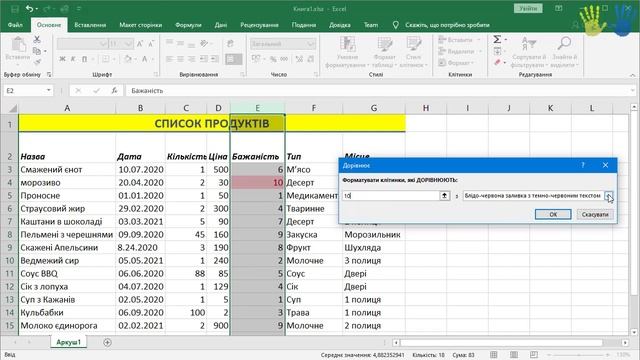
Task: Switch to the Макет сторінки tab
Action: click(140, 25)
